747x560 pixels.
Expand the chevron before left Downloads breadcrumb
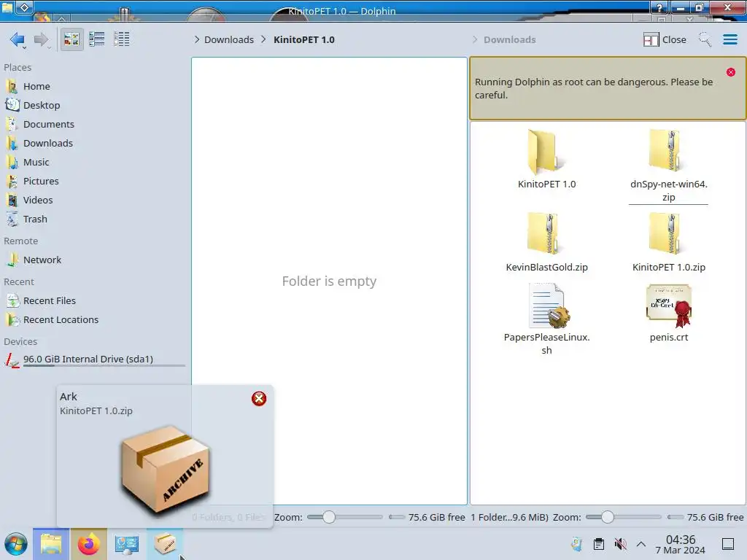coord(197,39)
